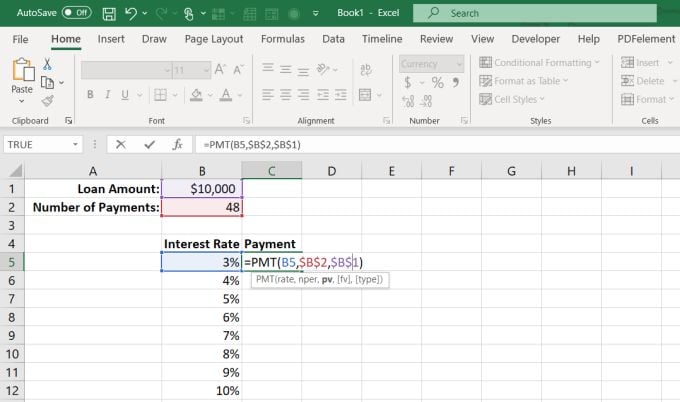This screenshot has width=680, height=402.
Task: Select the Format Painter brush
Action: click(x=47, y=100)
